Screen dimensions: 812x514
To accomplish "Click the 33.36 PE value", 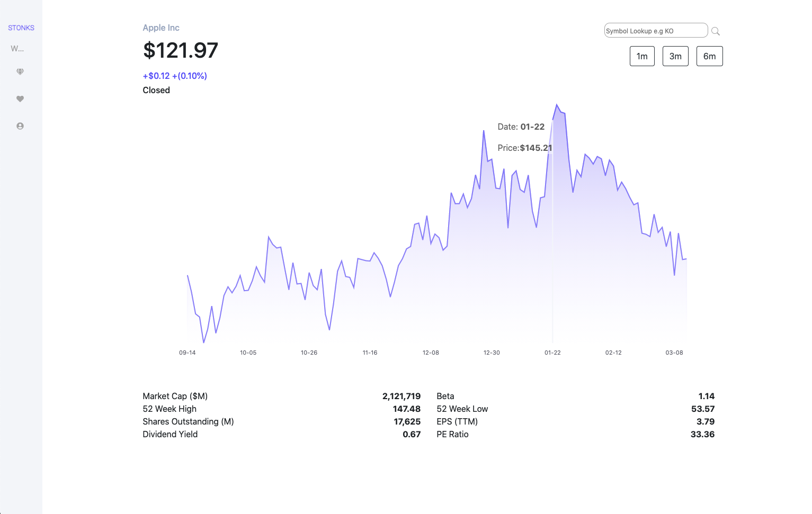I will tap(703, 434).
